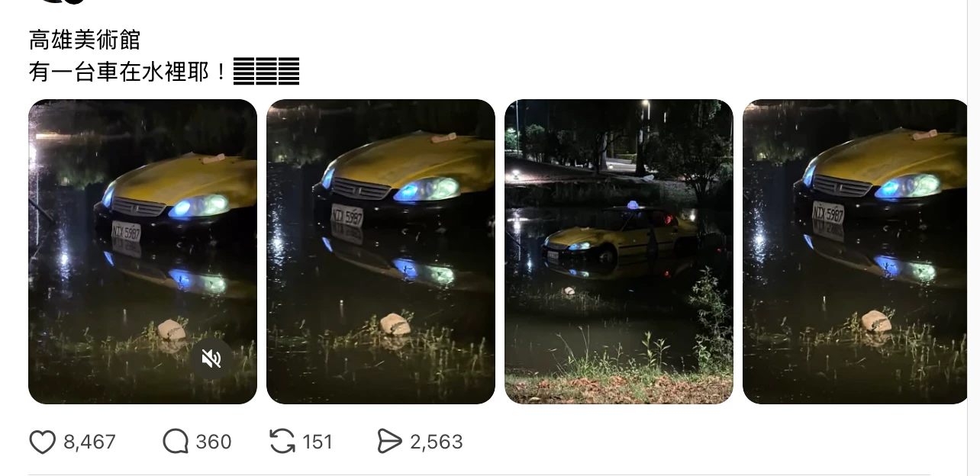The height and width of the screenshot is (476, 980).
Task: Click the license plate in the fourth photo
Action: pos(828,213)
